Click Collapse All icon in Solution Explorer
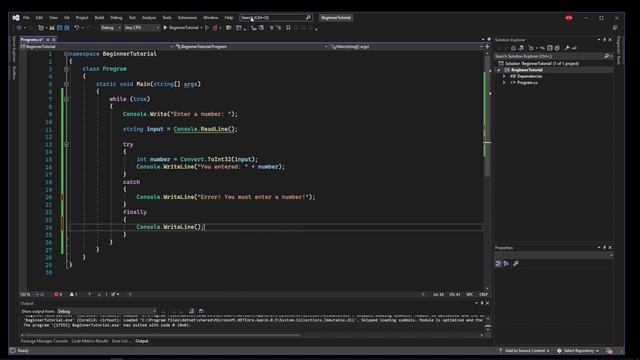Screen dimensions: 640x360 pyautogui.click(x=549, y=48)
